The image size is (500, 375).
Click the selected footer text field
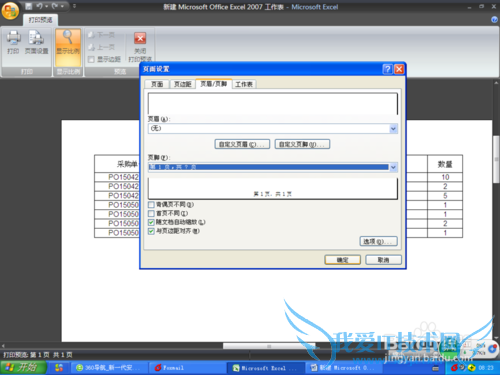pos(269,167)
